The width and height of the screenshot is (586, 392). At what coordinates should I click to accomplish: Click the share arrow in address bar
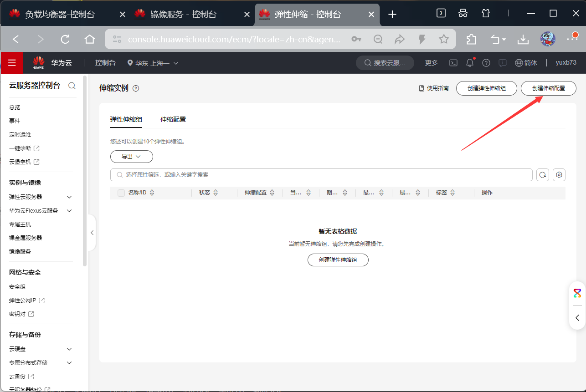pos(400,40)
